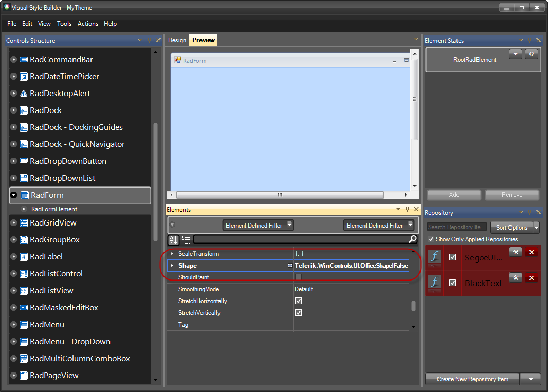Viewport: 548px width, 392px height.
Task: Expand the RadFormElement child node
Action: click(24, 209)
